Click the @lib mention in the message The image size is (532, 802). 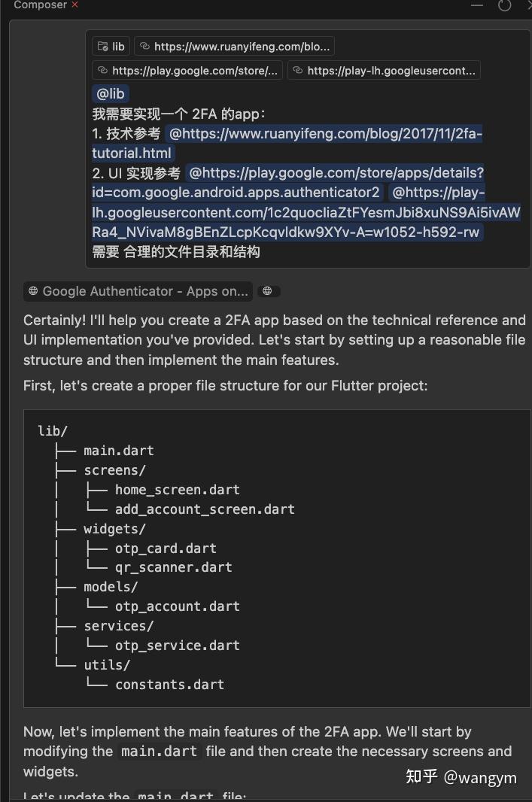click(x=111, y=93)
